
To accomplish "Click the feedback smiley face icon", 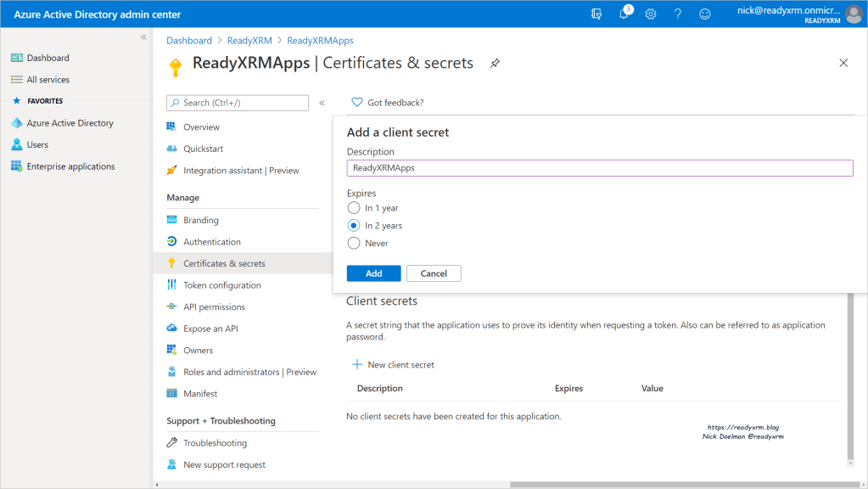I will [x=705, y=14].
